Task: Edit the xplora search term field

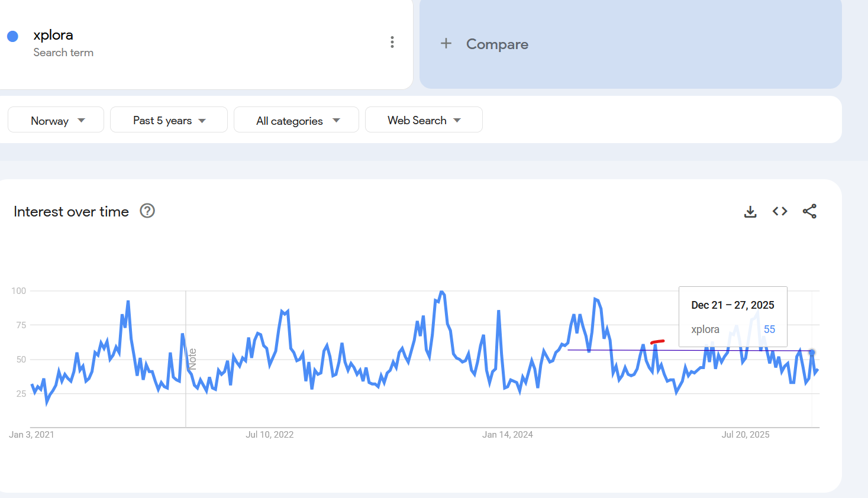Action: [53, 35]
